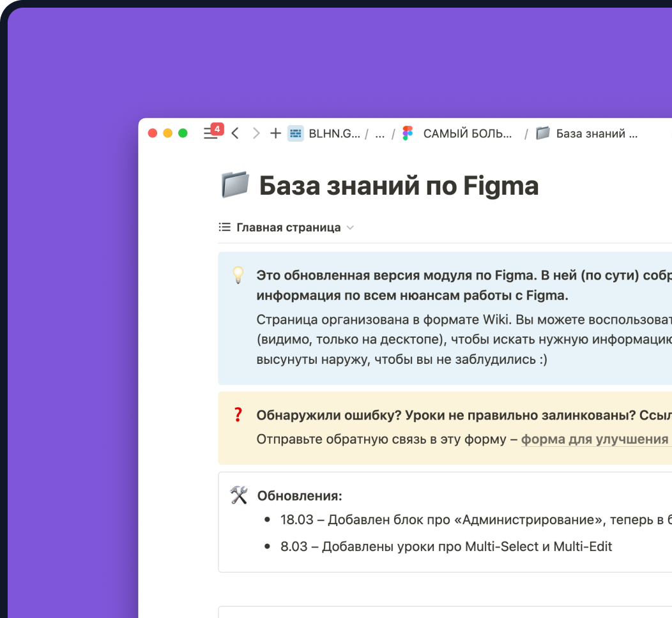This screenshot has width=672, height=618.
Task: Change the page folder icon beside title
Action: pos(235,185)
